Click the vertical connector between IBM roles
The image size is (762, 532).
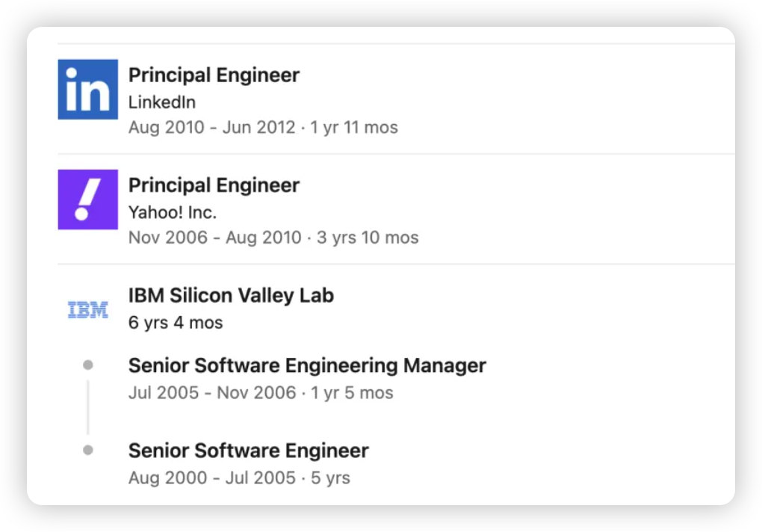(x=88, y=407)
